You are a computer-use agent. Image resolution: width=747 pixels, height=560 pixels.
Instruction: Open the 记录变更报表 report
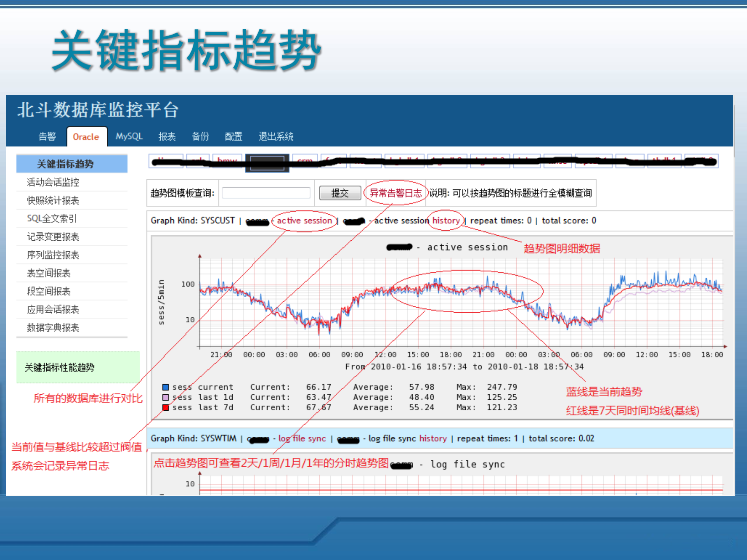coord(54,237)
